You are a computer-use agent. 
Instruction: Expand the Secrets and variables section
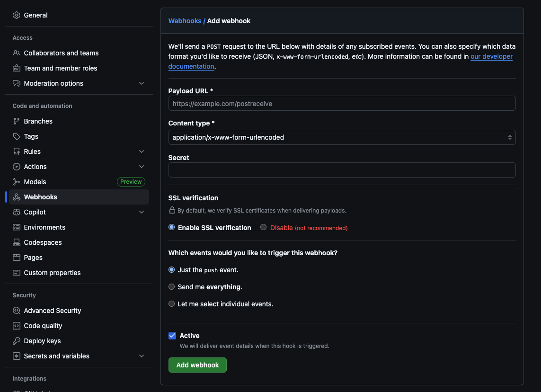(141, 356)
